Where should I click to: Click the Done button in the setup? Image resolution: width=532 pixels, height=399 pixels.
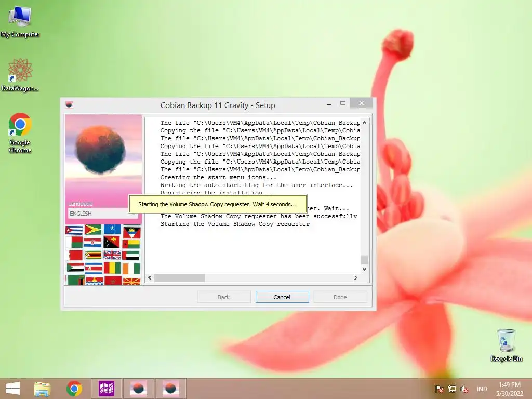click(x=340, y=297)
